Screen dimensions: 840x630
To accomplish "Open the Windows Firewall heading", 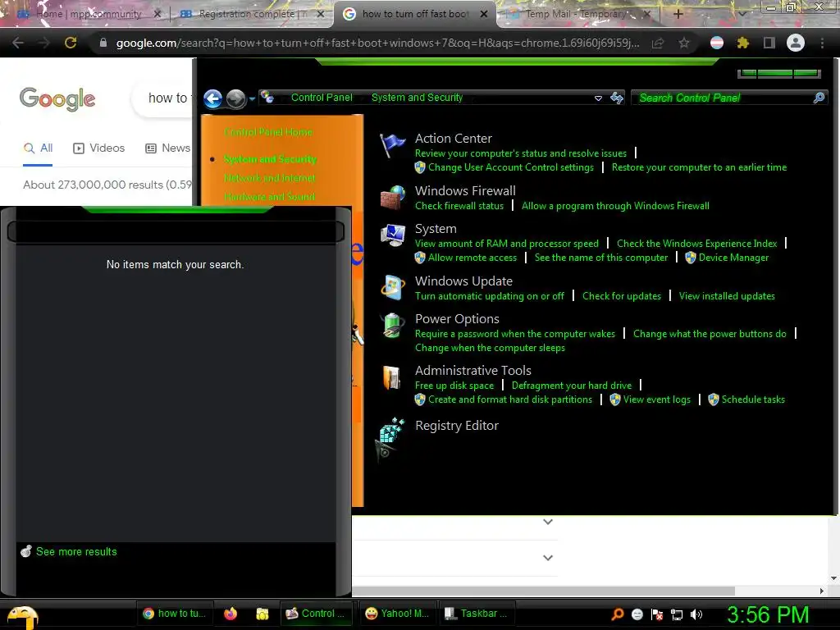I will pyautogui.click(x=465, y=190).
